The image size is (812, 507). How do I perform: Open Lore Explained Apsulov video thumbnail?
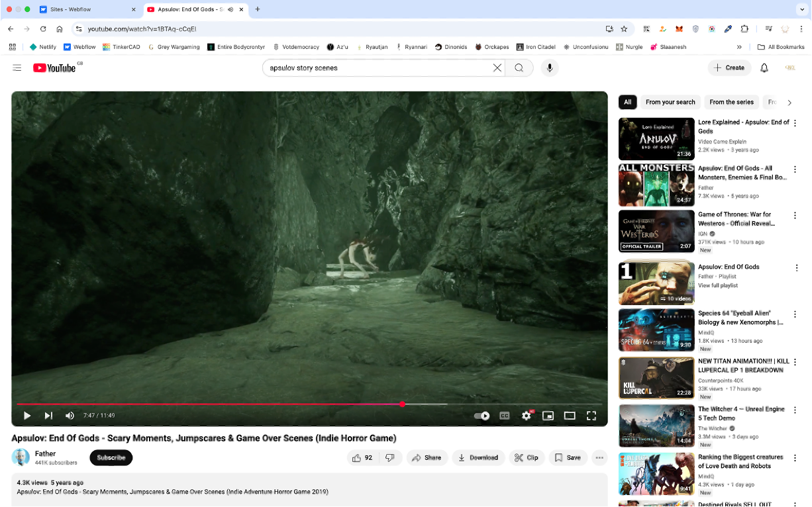[656, 139]
